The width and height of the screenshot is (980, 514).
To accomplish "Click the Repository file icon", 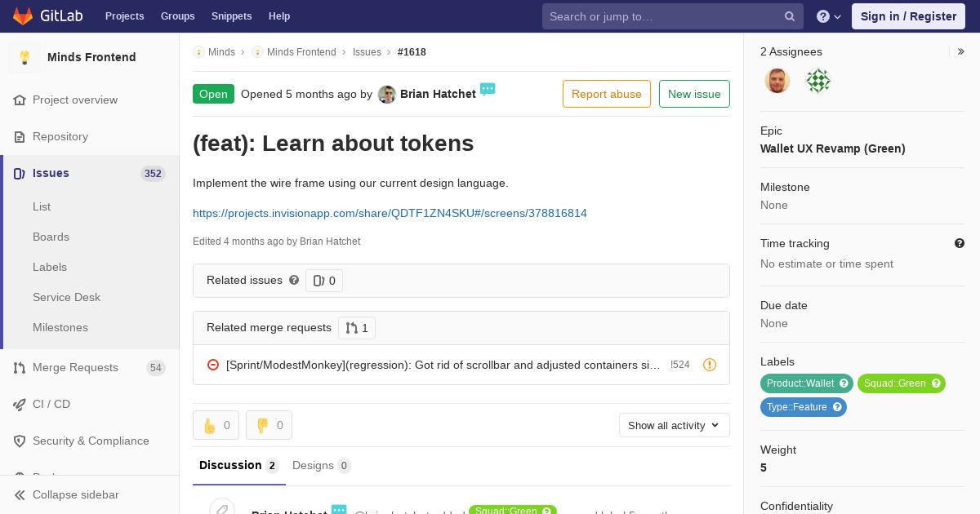I will [x=20, y=137].
